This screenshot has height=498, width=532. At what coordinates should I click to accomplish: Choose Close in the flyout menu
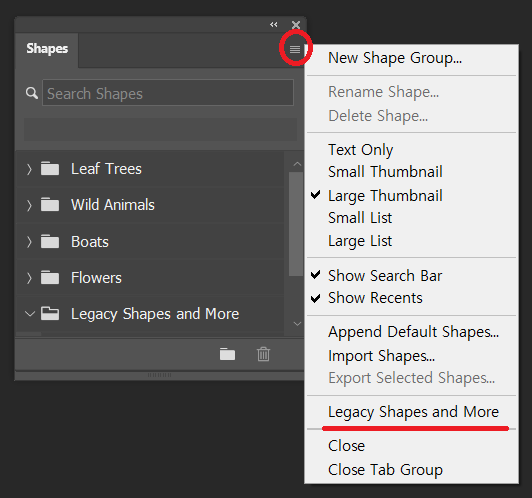346,446
